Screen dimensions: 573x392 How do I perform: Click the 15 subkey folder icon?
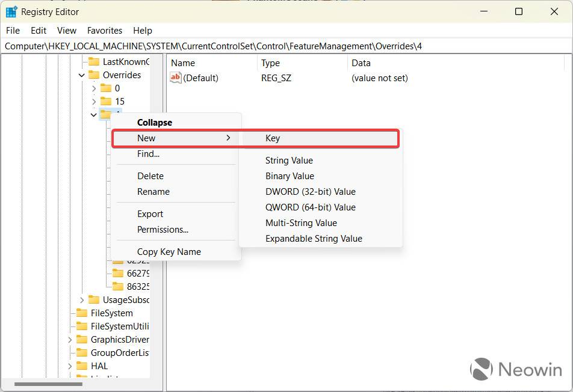[x=105, y=101]
